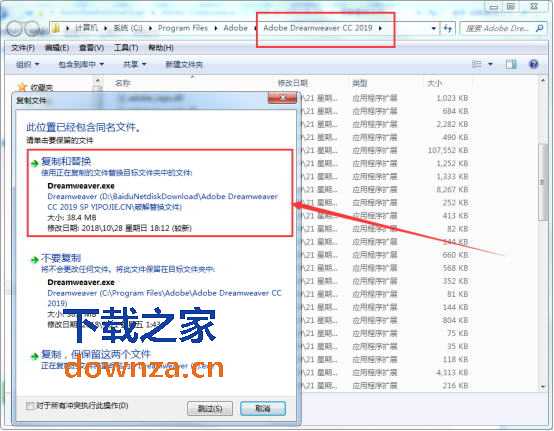
Task: Select the file row sized 2,282 KB
Action: click(384, 124)
